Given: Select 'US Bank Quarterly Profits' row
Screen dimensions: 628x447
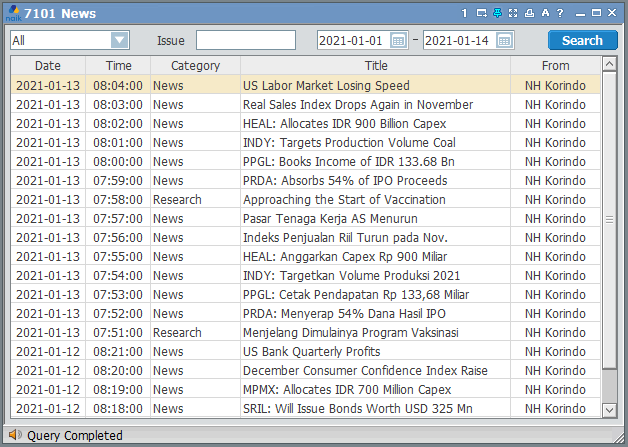Looking at the screenshot, I should point(311,352).
